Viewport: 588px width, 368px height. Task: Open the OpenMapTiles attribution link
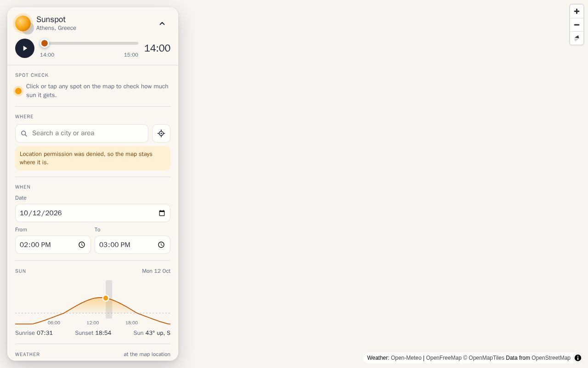point(484,358)
